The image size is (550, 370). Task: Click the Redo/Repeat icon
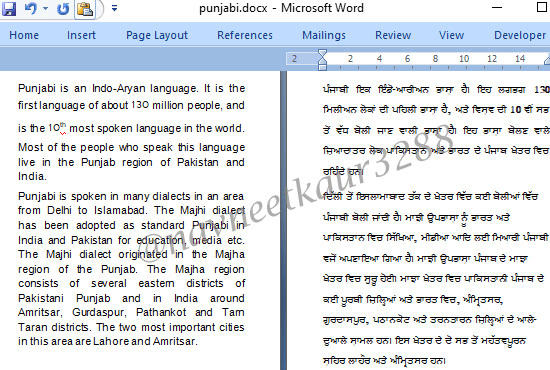(63, 9)
